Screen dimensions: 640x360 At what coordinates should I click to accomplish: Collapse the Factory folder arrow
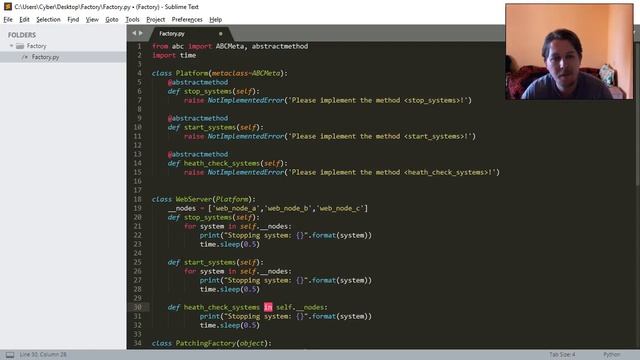[11, 46]
